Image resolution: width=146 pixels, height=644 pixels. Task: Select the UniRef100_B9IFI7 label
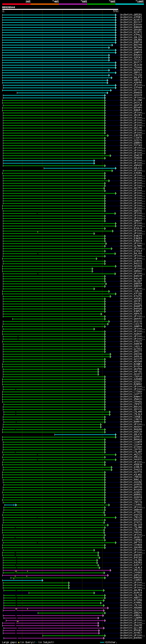(x=131, y=63)
